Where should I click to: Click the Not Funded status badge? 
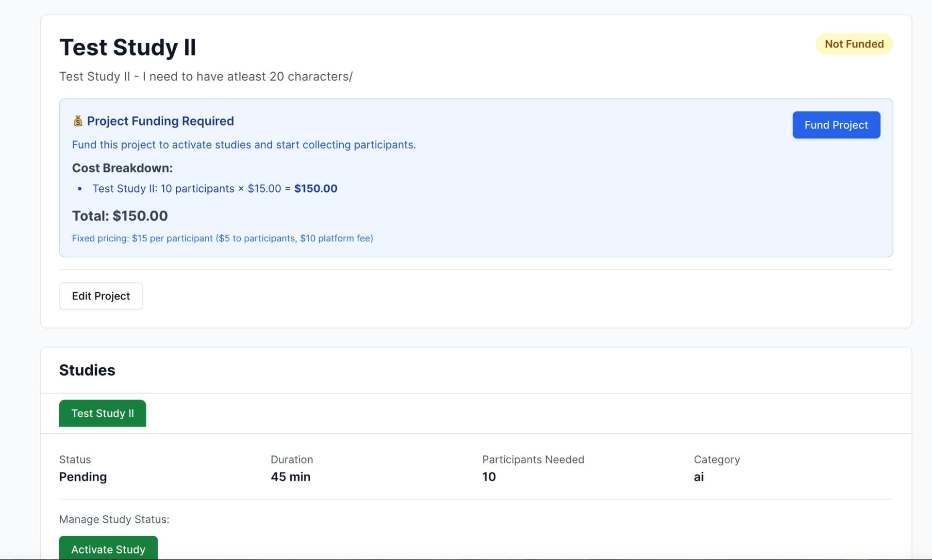[x=854, y=44]
